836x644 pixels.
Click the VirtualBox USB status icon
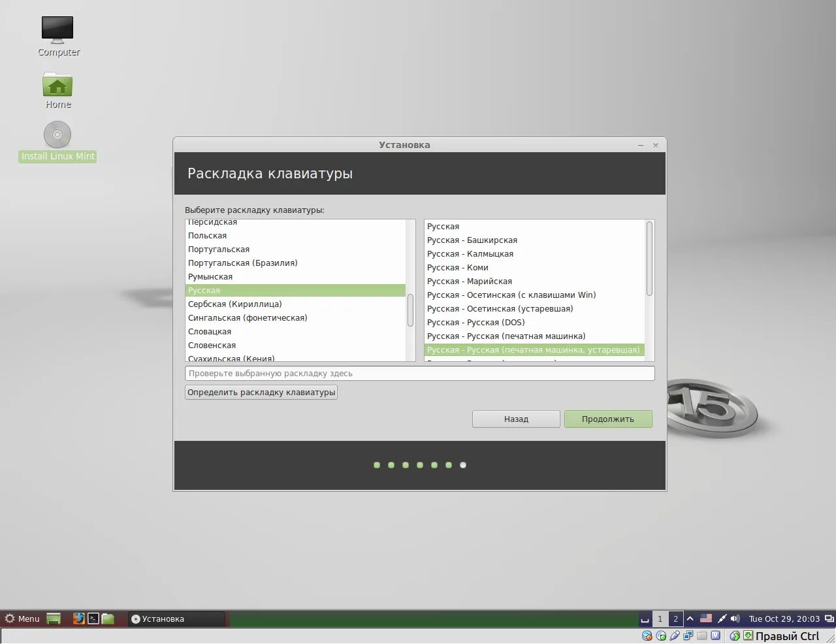click(675, 636)
